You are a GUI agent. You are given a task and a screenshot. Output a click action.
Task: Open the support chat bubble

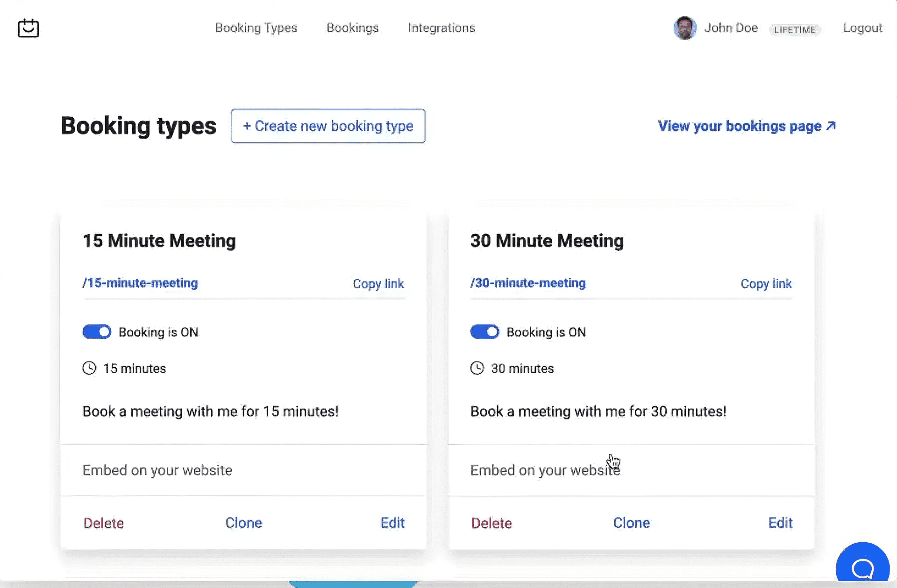[862, 567]
